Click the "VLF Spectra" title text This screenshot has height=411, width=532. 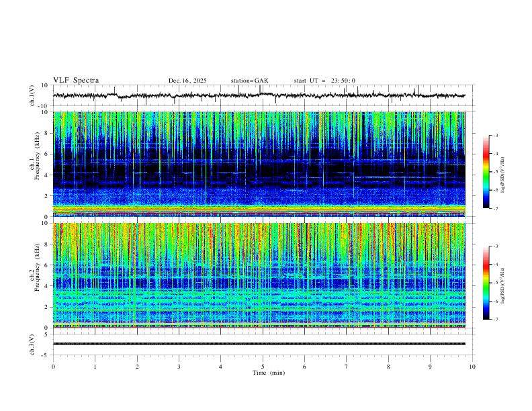[x=76, y=81]
